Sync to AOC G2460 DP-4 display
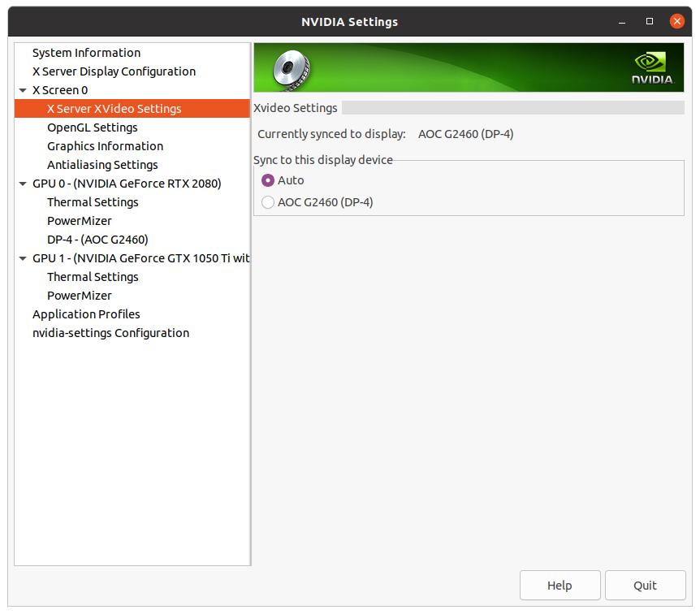The image size is (700, 614). tap(268, 202)
